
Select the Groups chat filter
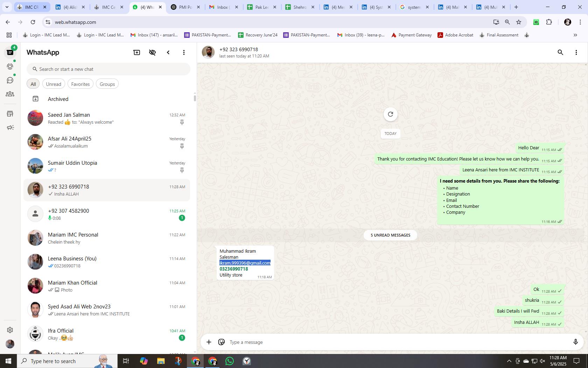[107, 84]
